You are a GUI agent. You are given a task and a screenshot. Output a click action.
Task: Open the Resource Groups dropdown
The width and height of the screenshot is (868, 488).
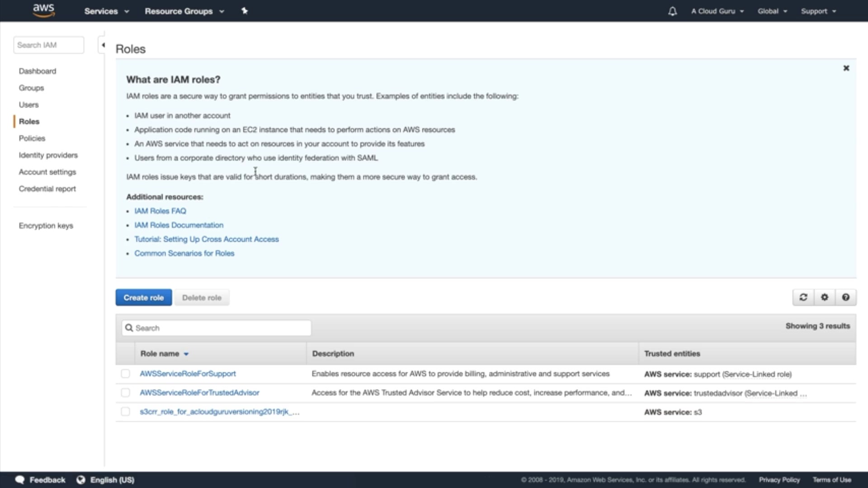pyautogui.click(x=184, y=11)
